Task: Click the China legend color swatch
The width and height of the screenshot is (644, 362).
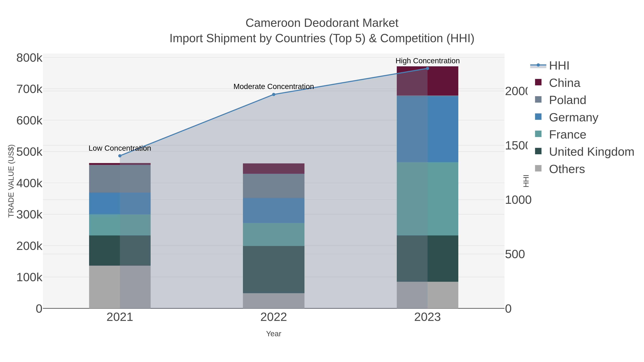Action: (538, 82)
